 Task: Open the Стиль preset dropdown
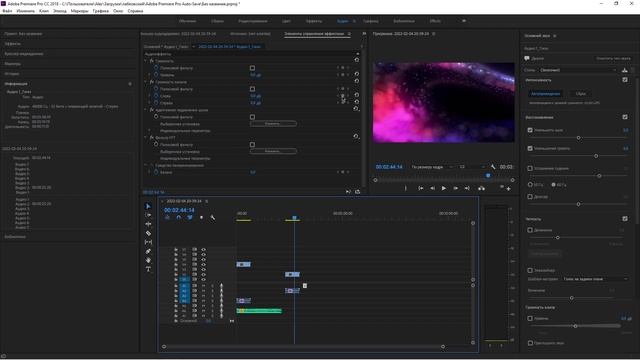(578, 70)
